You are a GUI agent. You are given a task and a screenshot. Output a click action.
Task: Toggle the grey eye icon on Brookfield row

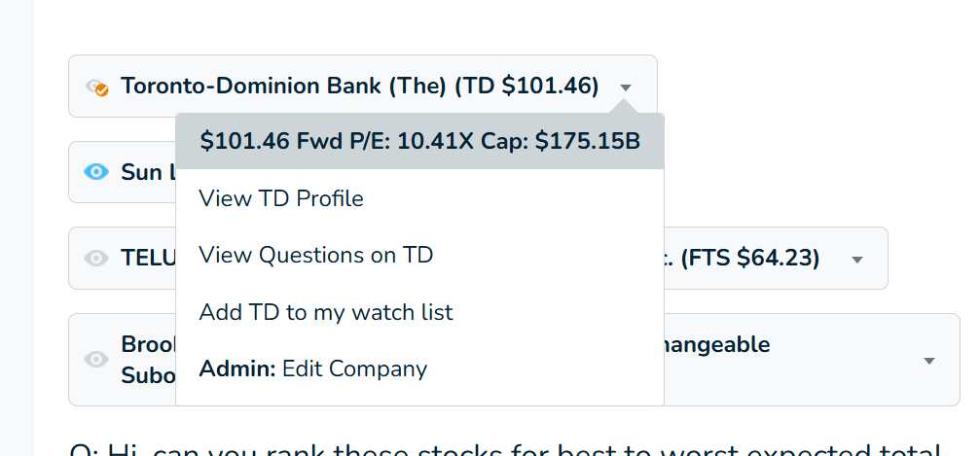click(96, 359)
